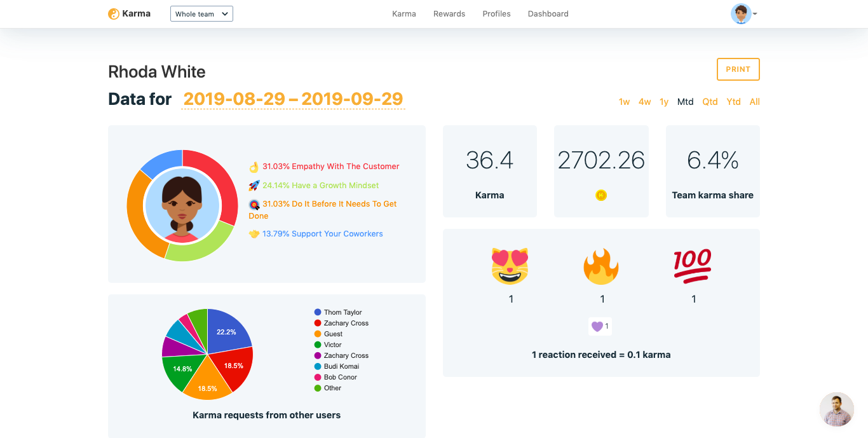Screen dimensions: 868x438
Task: Click the Karma logo in the top bar
Action: coord(130,13)
